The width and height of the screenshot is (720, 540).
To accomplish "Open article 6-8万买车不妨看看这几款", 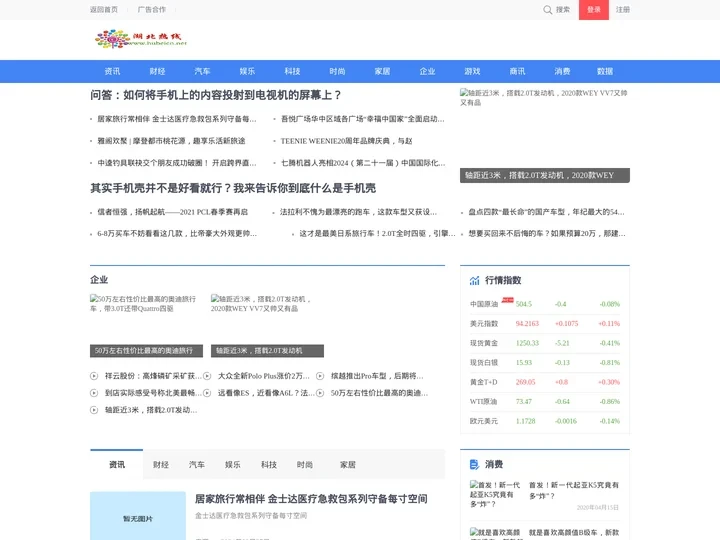I will [x=177, y=234].
